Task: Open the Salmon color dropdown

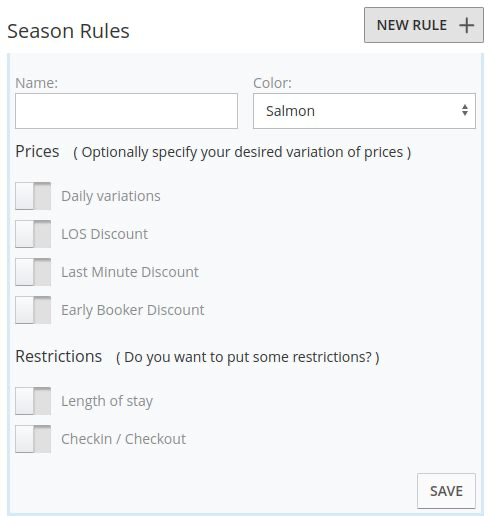Action: [x=364, y=111]
